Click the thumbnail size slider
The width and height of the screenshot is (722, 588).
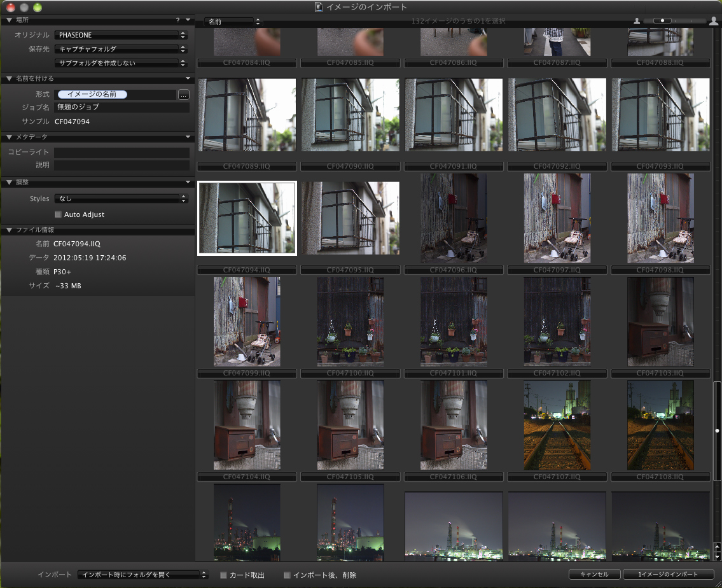[x=674, y=21]
